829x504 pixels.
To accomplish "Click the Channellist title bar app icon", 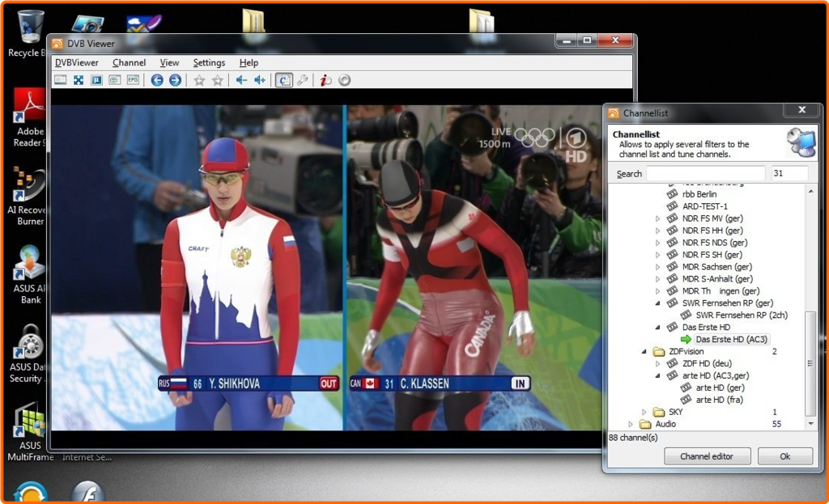I will (614, 113).
